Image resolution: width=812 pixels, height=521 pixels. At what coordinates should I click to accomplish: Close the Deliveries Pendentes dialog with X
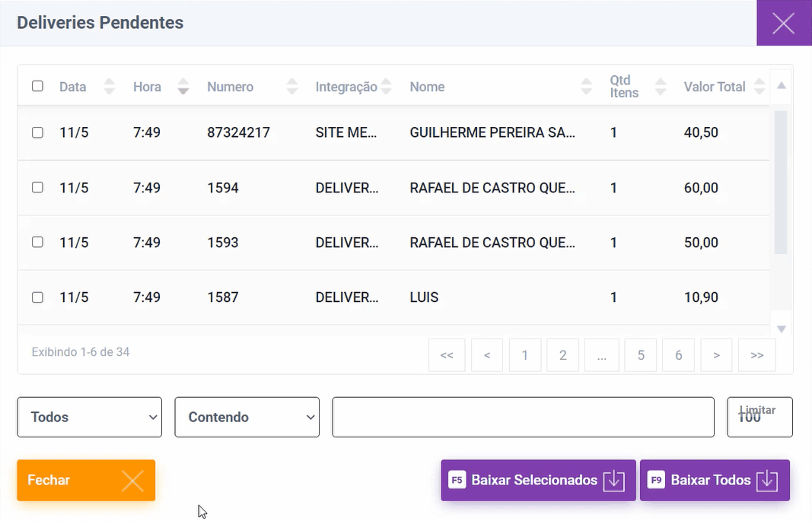click(783, 24)
